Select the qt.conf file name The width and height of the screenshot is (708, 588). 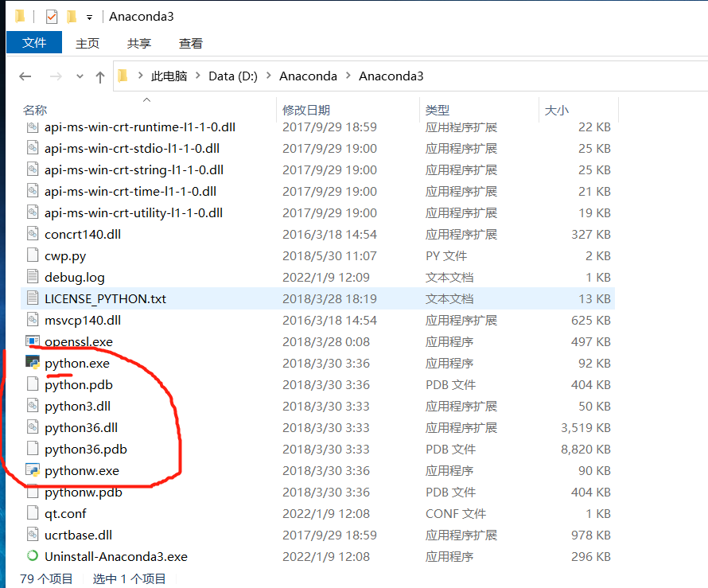(x=65, y=514)
